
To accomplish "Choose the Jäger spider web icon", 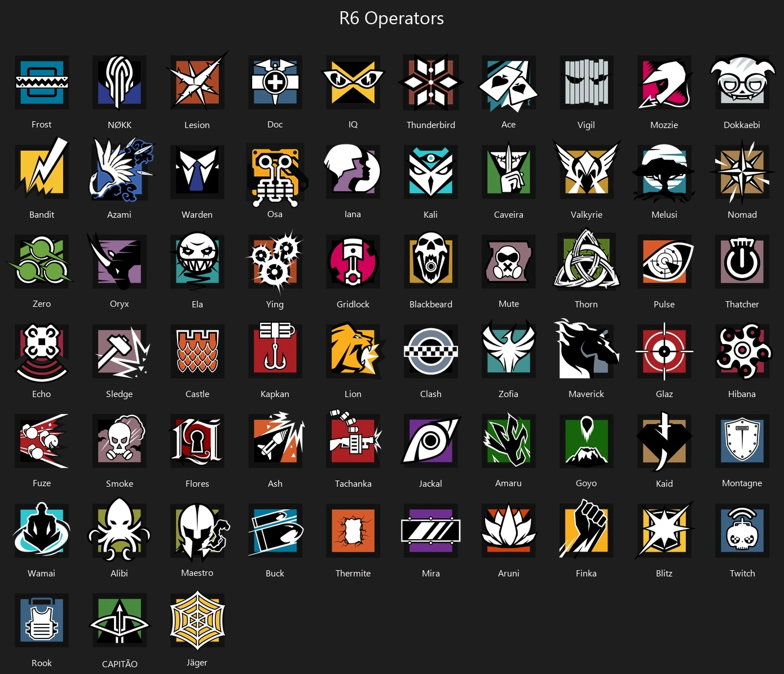I will pyautogui.click(x=197, y=620).
